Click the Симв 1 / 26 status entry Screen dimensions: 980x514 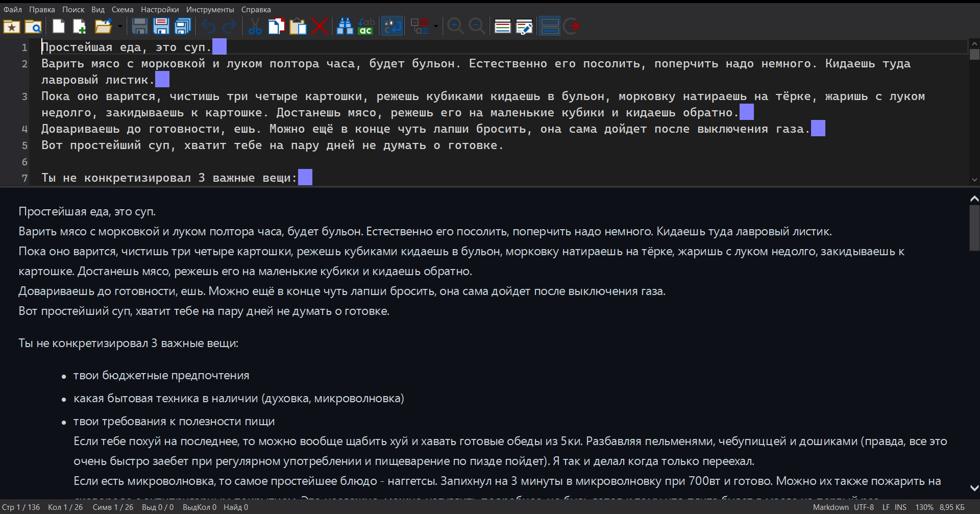point(113,507)
